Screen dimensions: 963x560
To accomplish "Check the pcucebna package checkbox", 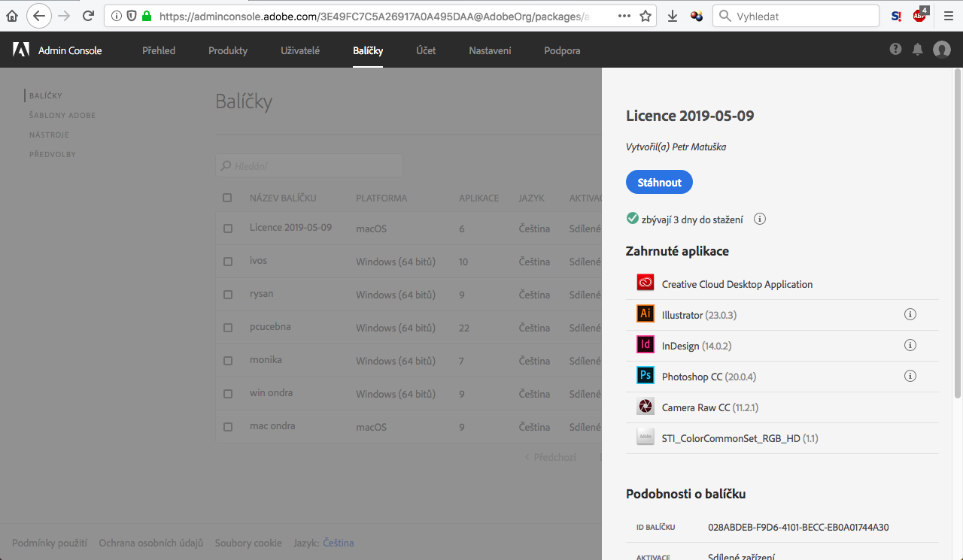I will pos(227,328).
